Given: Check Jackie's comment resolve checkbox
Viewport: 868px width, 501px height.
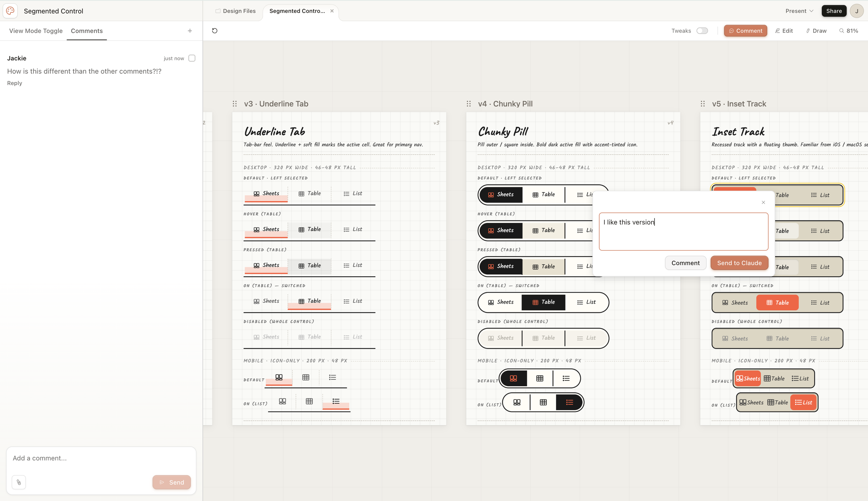Looking at the screenshot, I should point(192,58).
